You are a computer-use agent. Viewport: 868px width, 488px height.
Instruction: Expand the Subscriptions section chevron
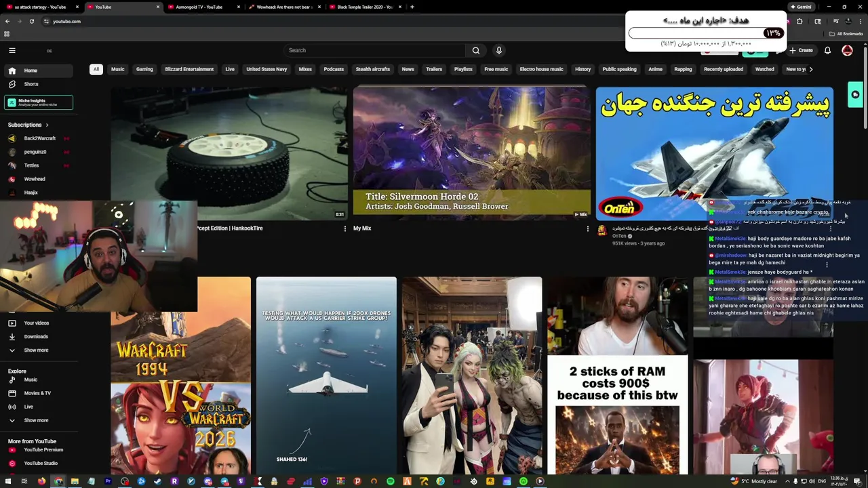47,125
